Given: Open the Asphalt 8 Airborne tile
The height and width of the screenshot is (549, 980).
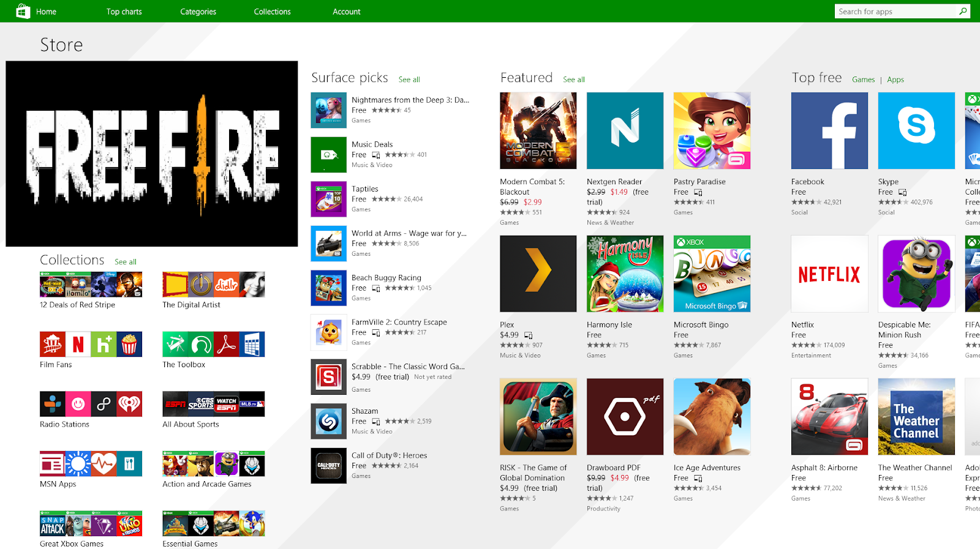Looking at the screenshot, I should click(x=830, y=417).
